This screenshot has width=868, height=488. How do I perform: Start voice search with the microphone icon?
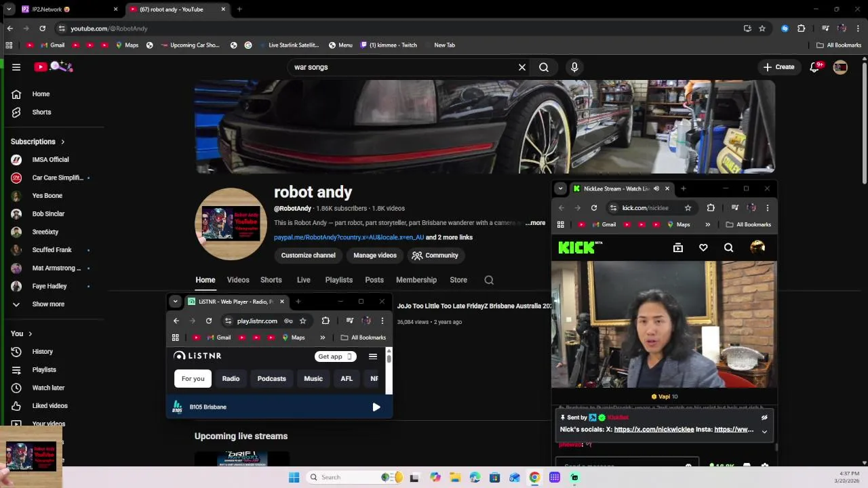coord(574,67)
